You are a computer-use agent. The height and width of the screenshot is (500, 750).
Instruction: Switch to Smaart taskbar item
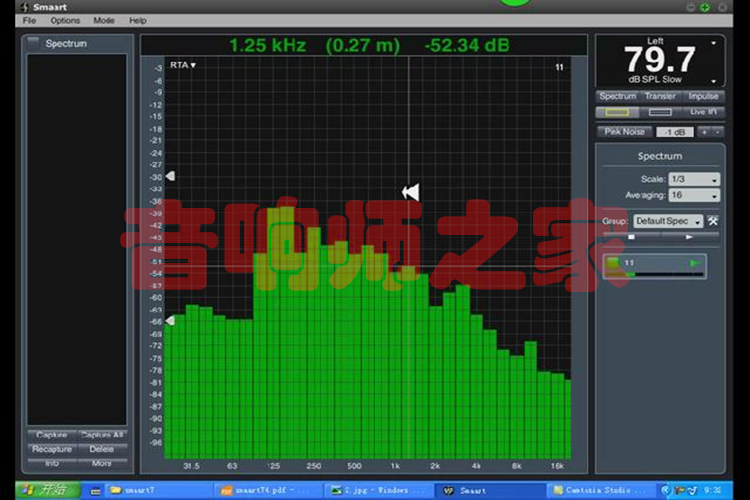[x=488, y=490]
